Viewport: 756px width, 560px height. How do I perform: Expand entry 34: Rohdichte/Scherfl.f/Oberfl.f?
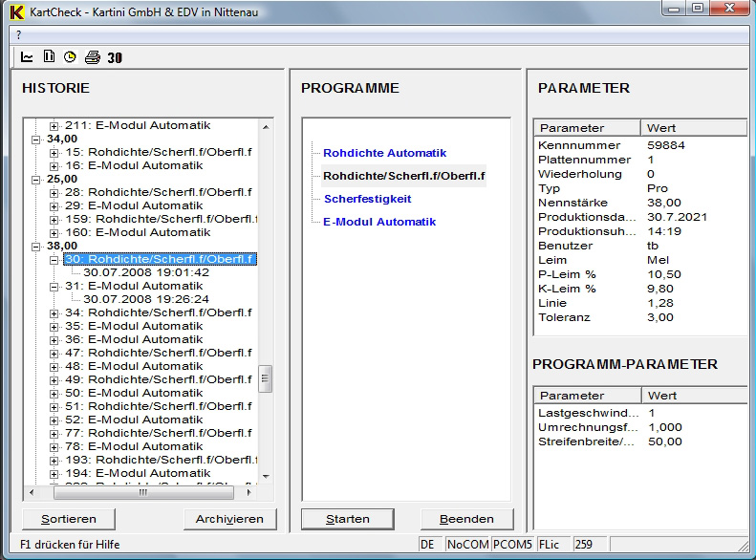[x=54, y=312]
